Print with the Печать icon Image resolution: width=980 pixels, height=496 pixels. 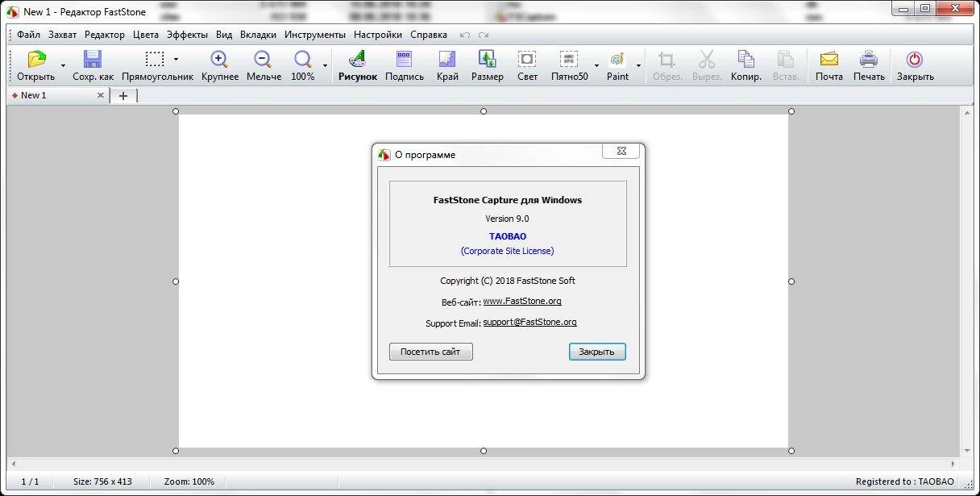[869, 60]
